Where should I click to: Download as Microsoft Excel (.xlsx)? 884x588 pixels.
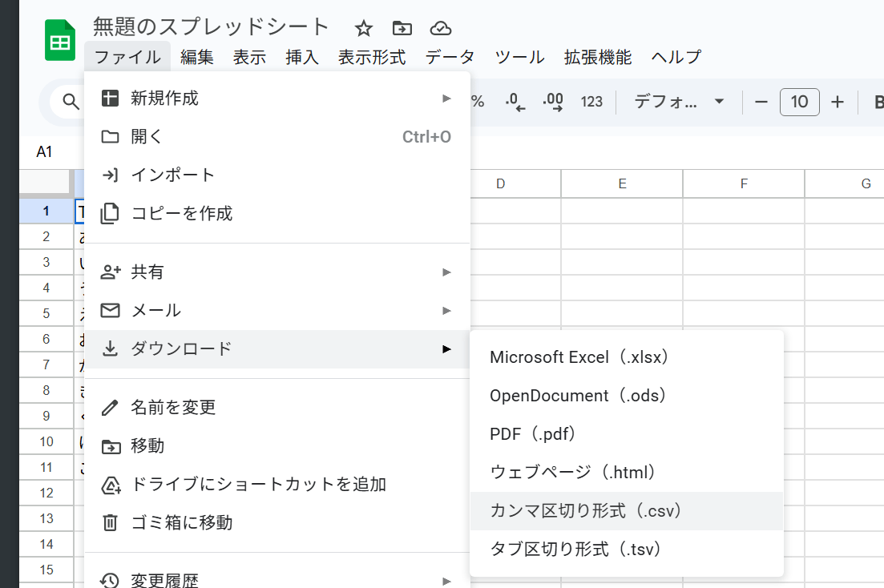627,356
